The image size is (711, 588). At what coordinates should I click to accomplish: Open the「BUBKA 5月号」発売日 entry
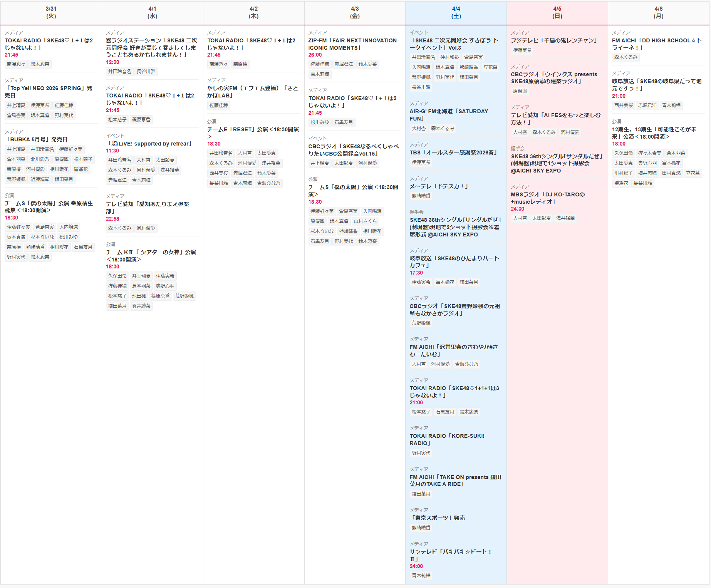(37, 139)
